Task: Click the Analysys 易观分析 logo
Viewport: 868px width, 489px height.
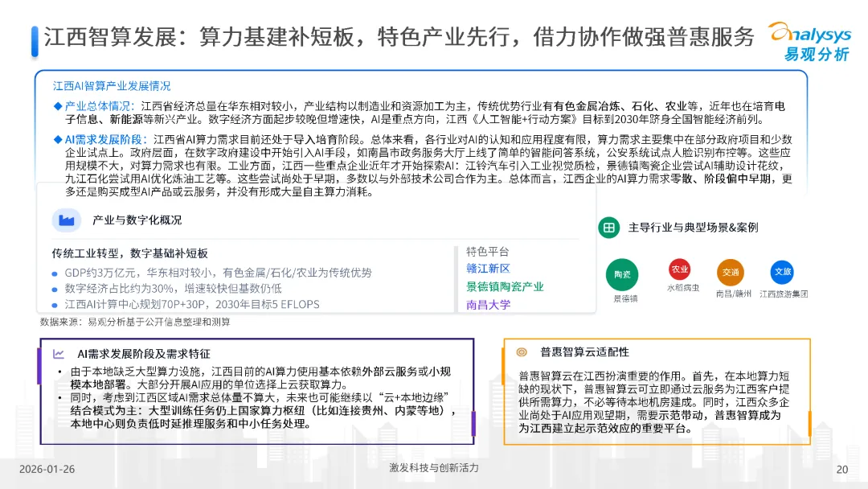Action: [x=811, y=42]
